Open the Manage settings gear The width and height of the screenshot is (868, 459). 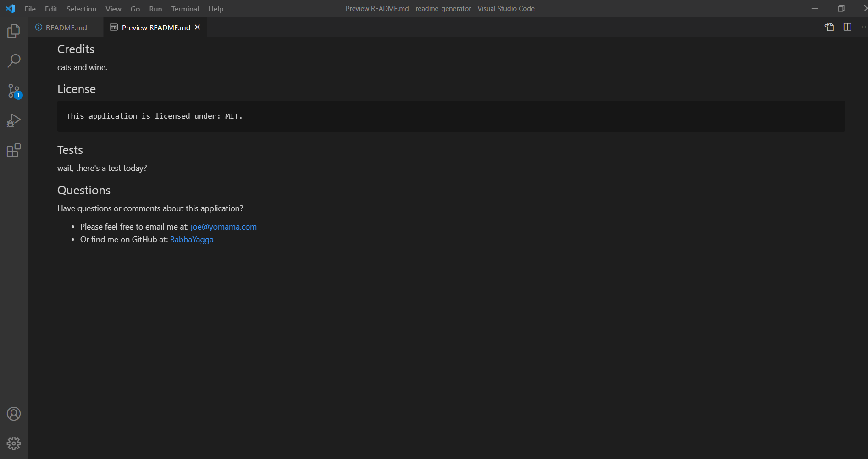point(14,443)
